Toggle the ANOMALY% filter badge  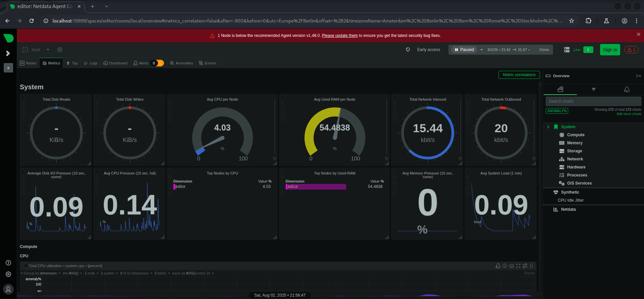pyautogui.click(x=557, y=111)
